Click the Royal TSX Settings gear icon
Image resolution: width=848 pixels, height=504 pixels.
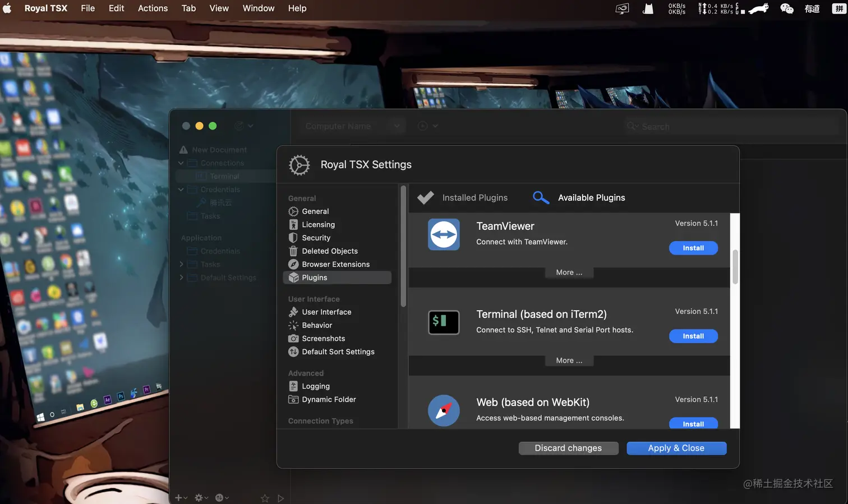coord(299,165)
